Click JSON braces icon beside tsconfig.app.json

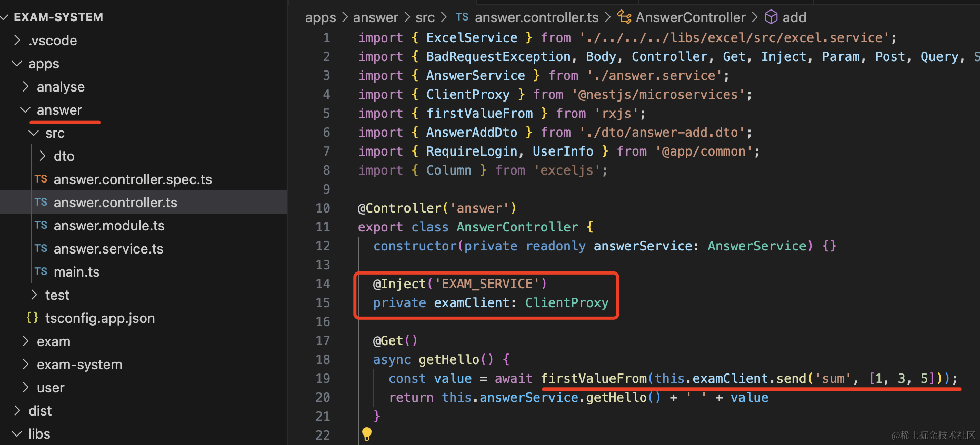[x=32, y=318]
